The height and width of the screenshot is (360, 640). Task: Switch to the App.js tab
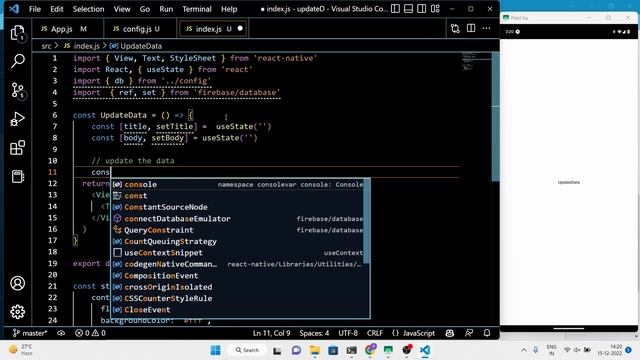[67, 29]
